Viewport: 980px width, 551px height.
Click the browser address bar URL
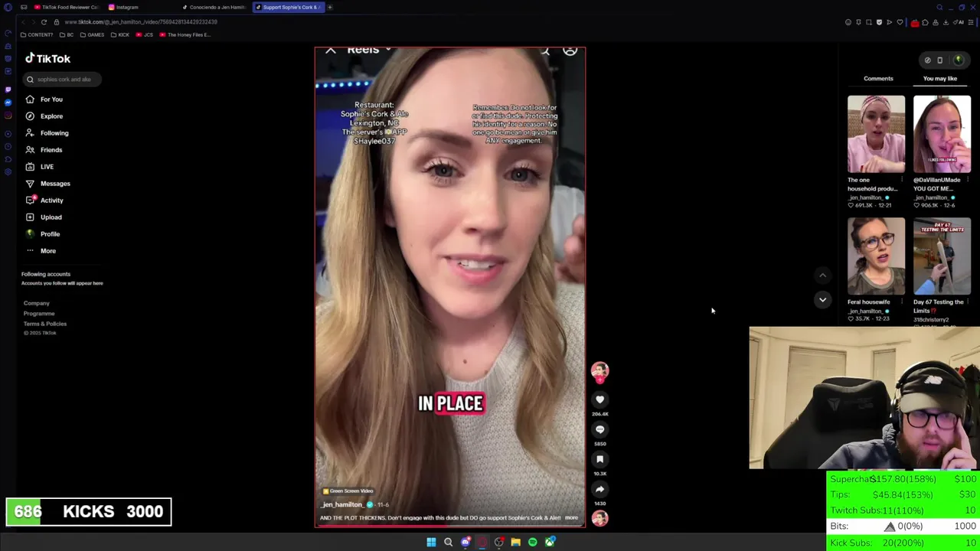point(142,22)
